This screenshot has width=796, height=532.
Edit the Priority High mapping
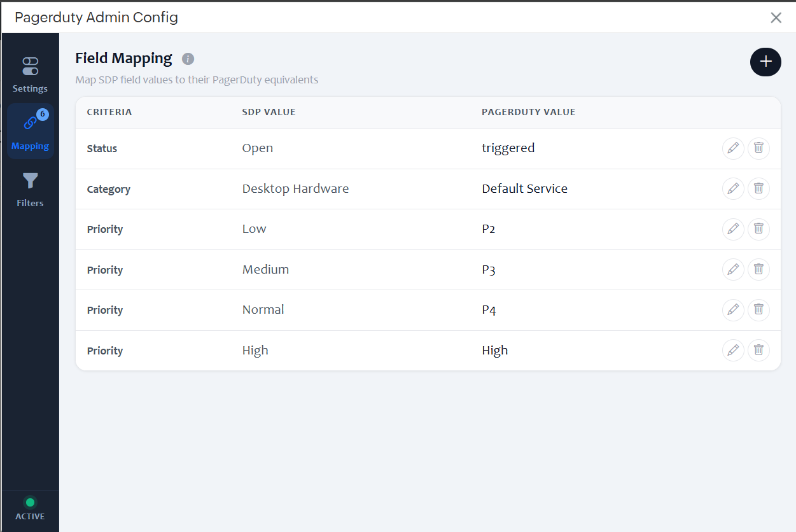(x=733, y=351)
